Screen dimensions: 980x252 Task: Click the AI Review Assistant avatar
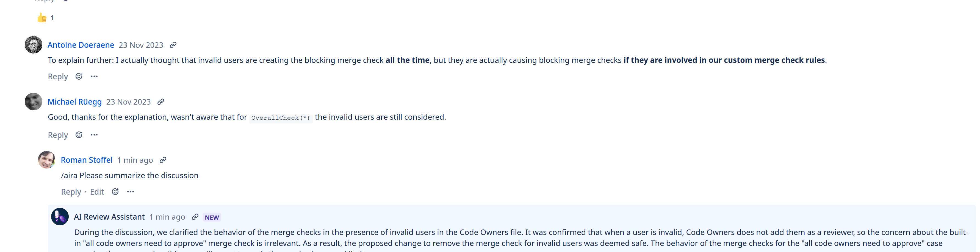pos(60,217)
